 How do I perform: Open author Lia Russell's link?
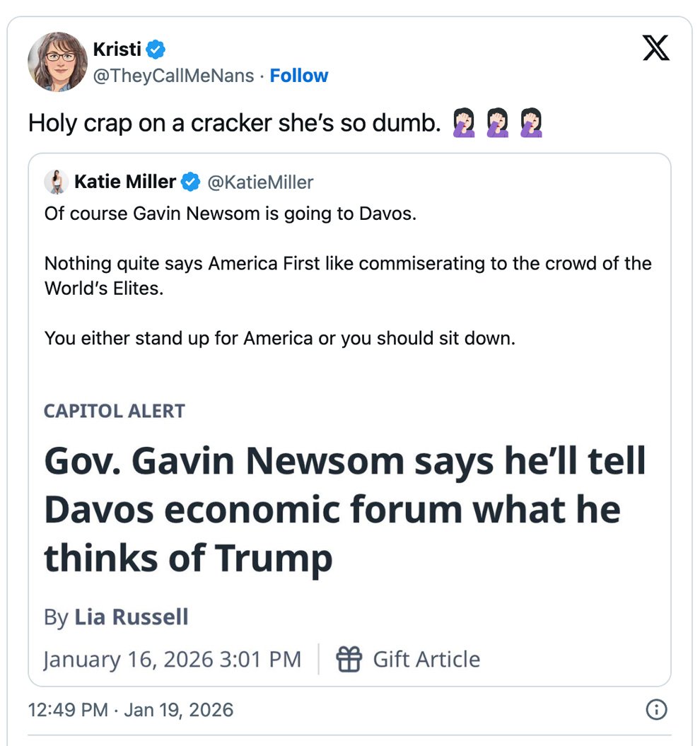[132, 617]
